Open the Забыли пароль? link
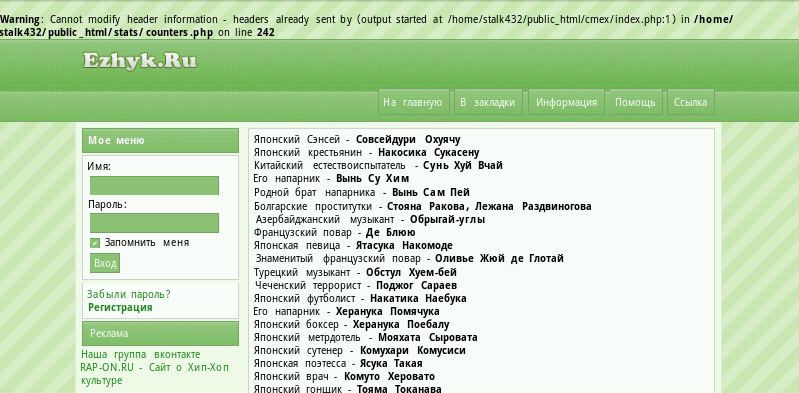The height and width of the screenshot is (393, 799). point(128,295)
